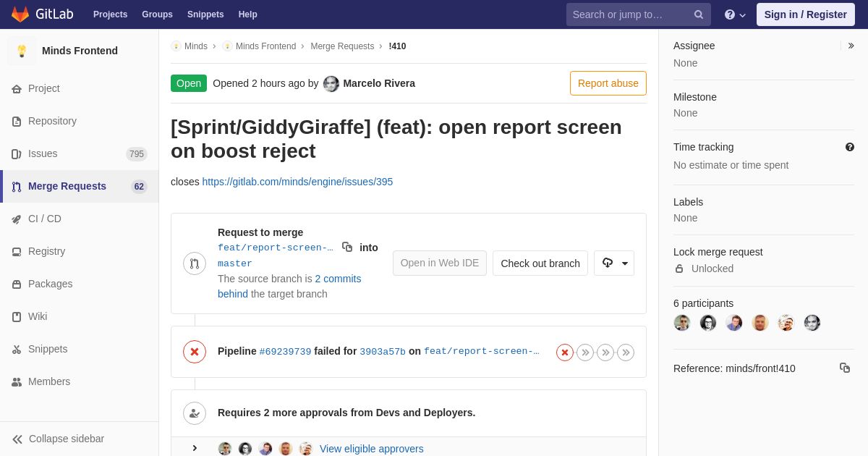Click the Report abuse button
The height and width of the screenshot is (456, 868).
click(x=608, y=83)
